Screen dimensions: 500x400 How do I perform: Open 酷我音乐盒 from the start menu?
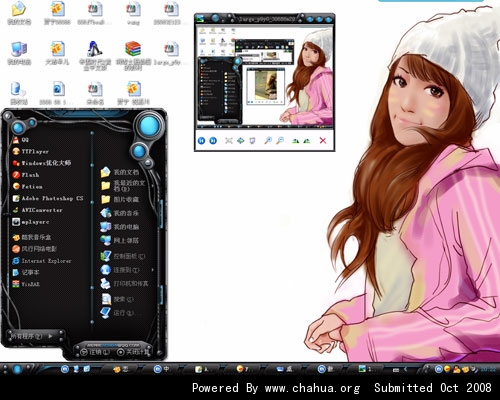pos(32,237)
